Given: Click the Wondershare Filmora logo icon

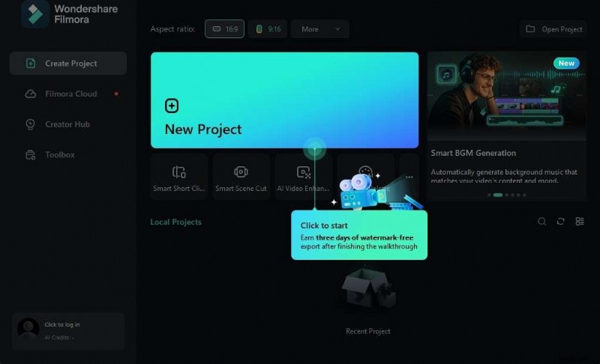Looking at the screenshot, I should [34, 14].
